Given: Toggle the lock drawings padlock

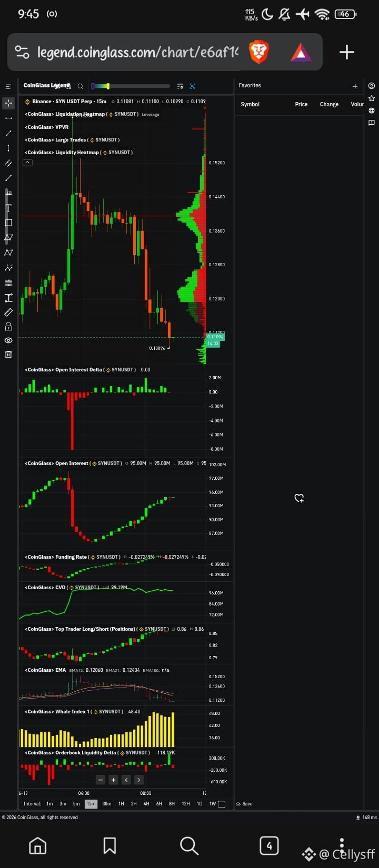Looking at the screenshot, I should point(8,327).
